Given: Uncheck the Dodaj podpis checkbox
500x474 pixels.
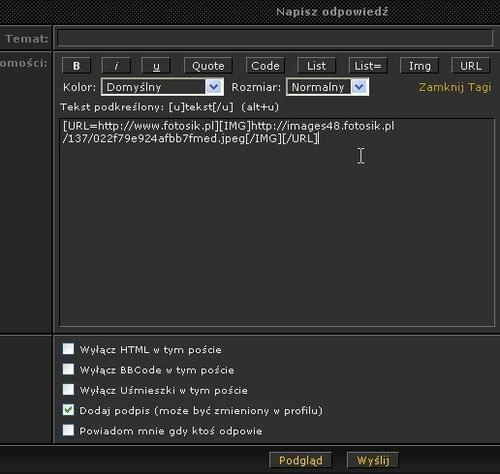Looking at the screenshot, I should [68, 410].
